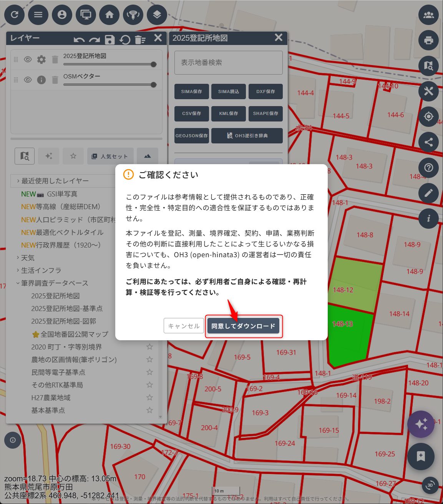Open the hamburger menu icon
Screen dimensions: 443x504
(x=38, y=15)
